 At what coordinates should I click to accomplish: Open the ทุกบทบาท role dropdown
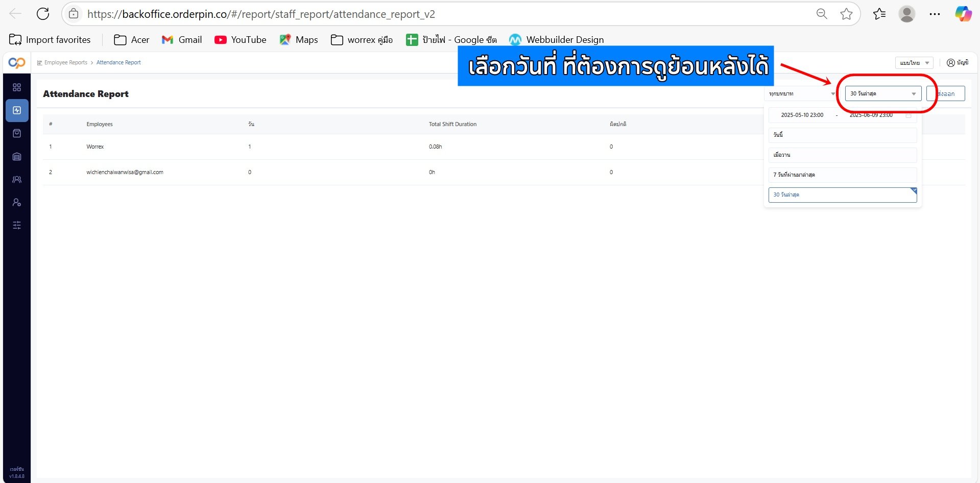802,94
